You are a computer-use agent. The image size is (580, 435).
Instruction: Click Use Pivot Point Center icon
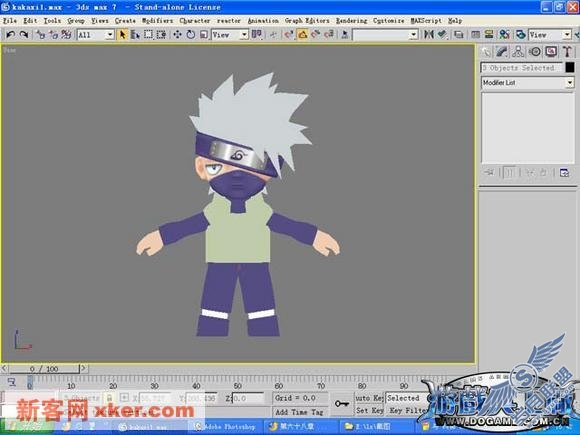click(x=257, y=35)
